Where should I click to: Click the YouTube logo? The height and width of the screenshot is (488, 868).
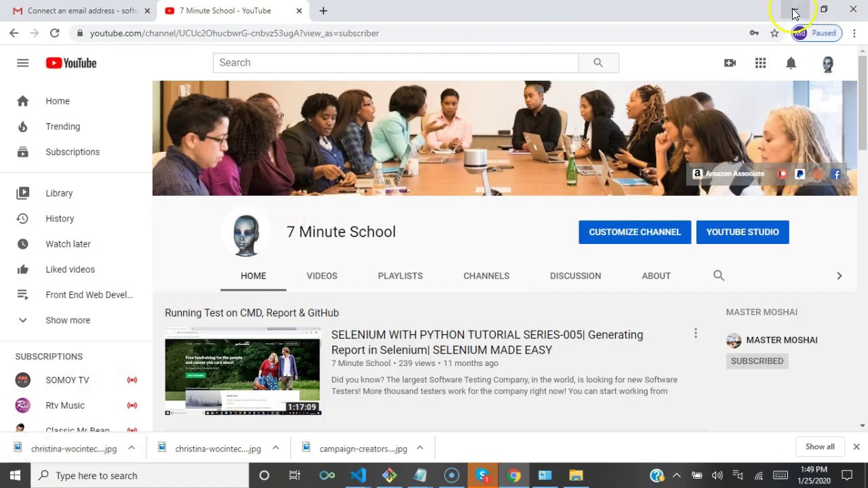point(71,63)
